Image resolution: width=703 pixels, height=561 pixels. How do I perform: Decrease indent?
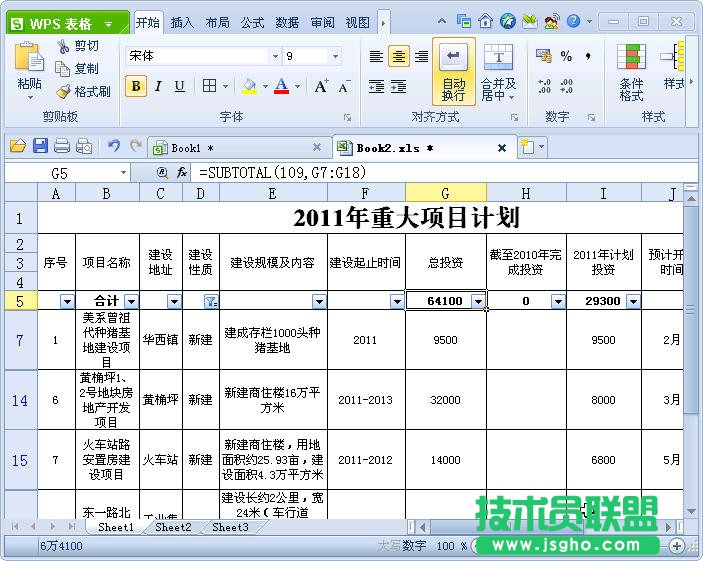tap(376, 86)
